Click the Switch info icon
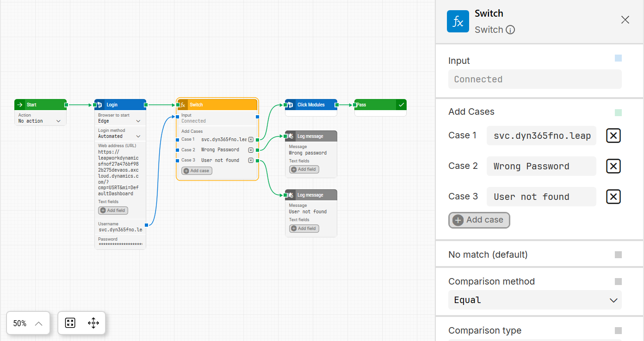This screenshot has width=644, height=341. pos(510,30)
